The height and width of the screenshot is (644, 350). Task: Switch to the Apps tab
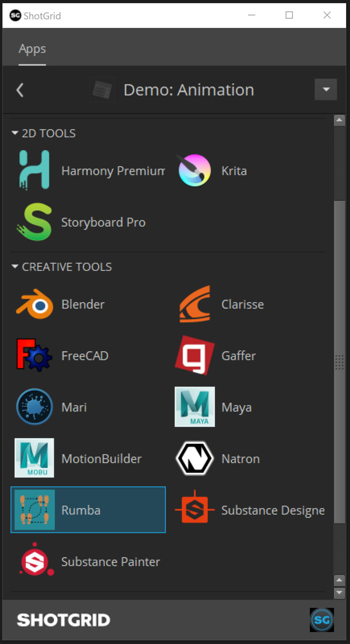click(x=32, y=49)
